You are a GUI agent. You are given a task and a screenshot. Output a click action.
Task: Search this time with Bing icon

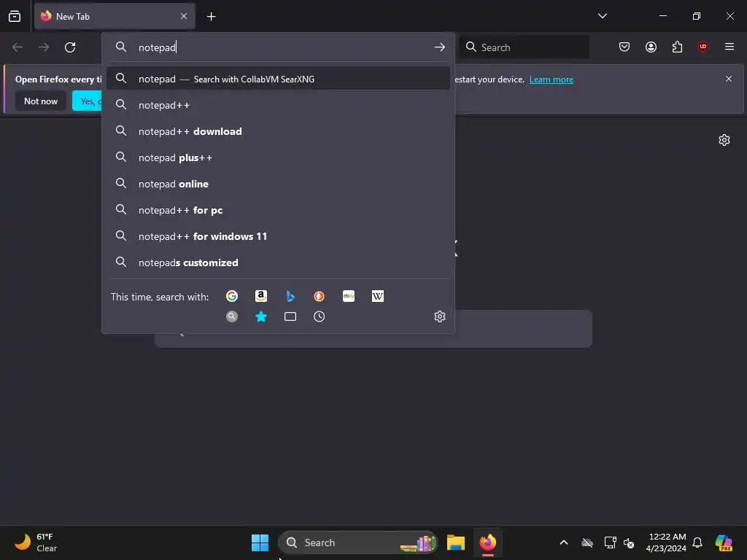pyautogui.click(x=290, y=296)
